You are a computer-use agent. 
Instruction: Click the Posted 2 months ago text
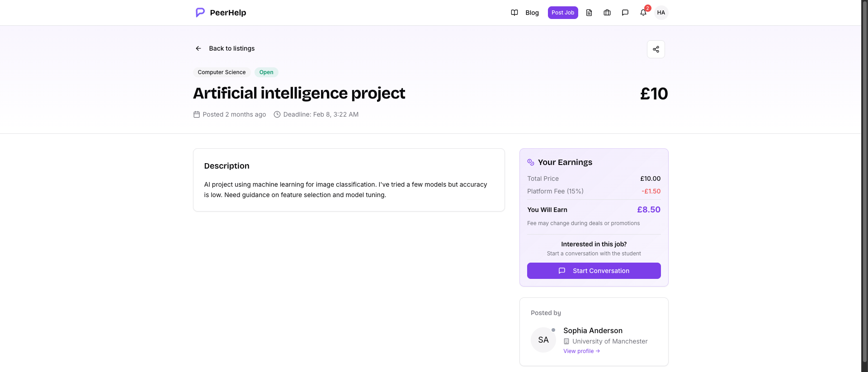click(x=234, y=114)
